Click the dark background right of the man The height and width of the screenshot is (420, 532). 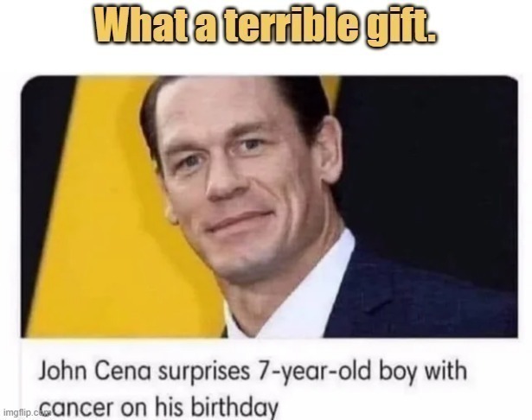tap(431, 169)
